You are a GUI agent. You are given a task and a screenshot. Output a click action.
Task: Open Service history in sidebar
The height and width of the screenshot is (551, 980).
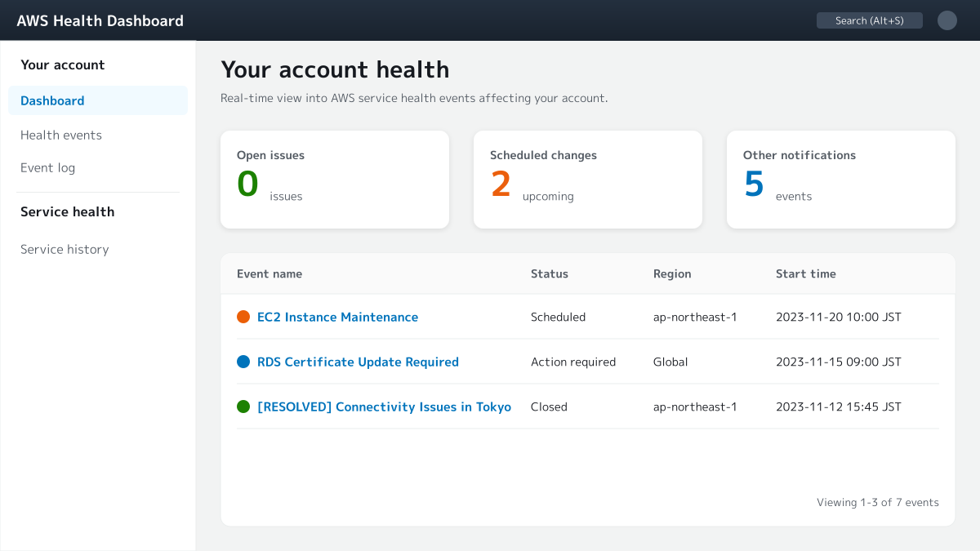[65, 249]
